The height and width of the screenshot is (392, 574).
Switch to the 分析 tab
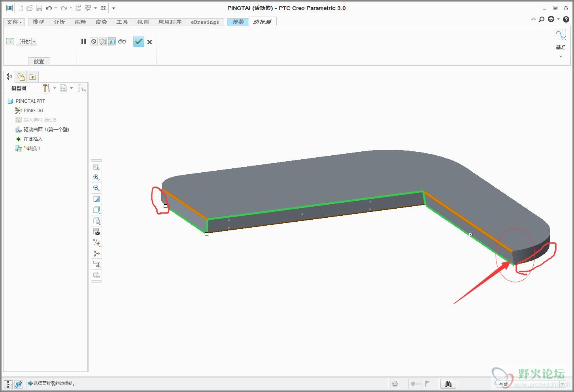59,22
